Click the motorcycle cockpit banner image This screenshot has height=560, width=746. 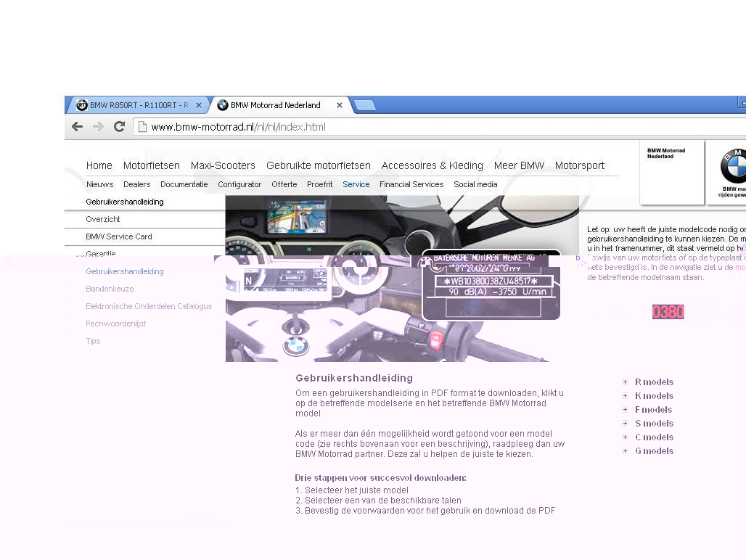pyautogui.click(x=401, y=290)
